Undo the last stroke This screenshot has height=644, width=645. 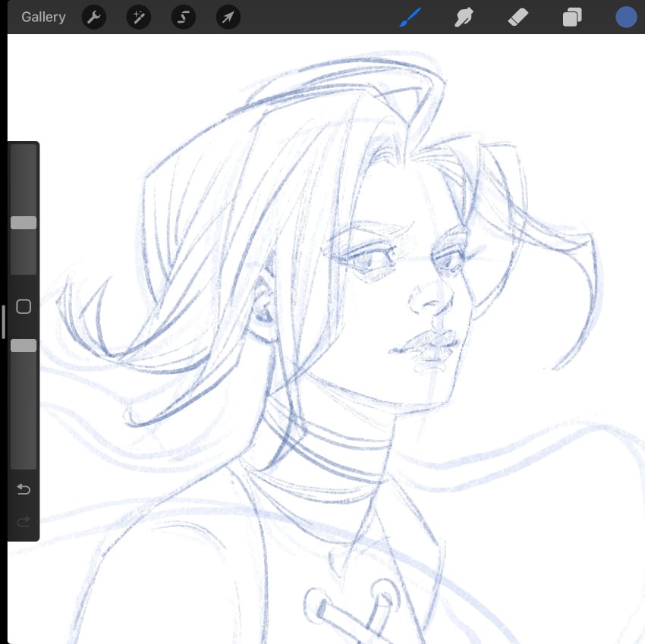[x=24, y=489]
